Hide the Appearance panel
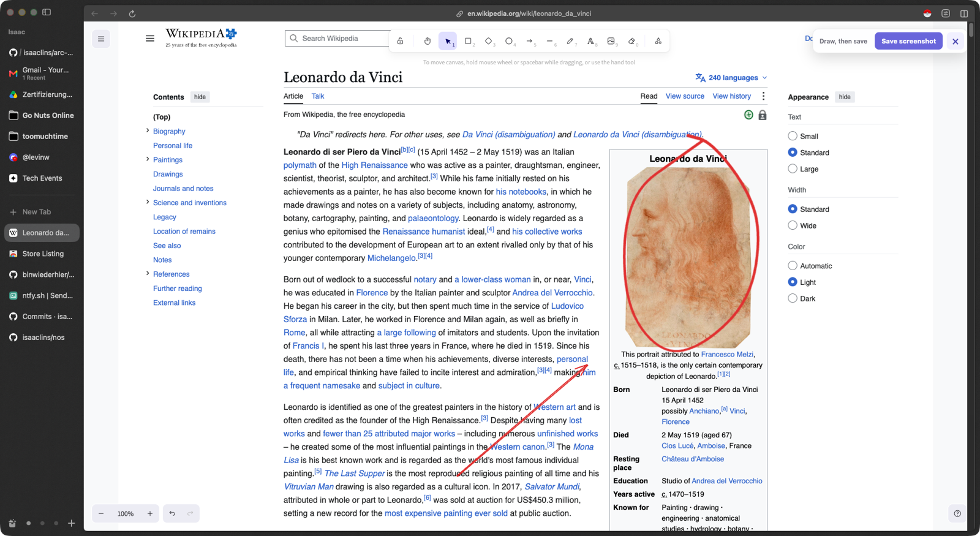The height and width of the screenshot is (536, 980). [x=845, y=97]
